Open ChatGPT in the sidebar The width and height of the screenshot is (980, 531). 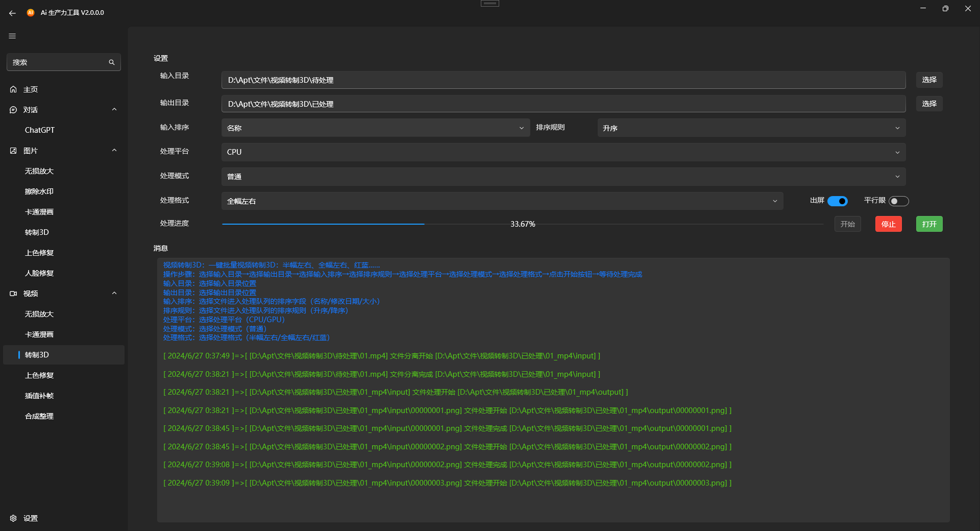[x=64, y=130]
